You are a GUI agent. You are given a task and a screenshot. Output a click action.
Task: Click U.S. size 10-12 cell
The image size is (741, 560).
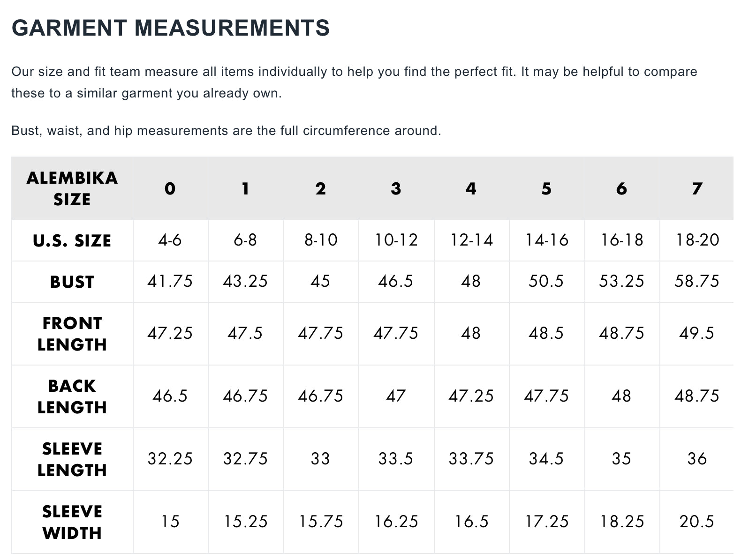[x=396, y=240]
